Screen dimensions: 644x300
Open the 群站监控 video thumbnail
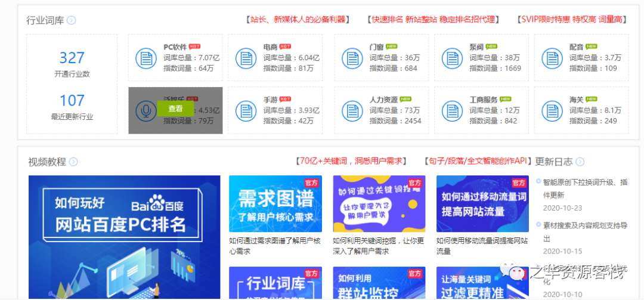(379, 283)
